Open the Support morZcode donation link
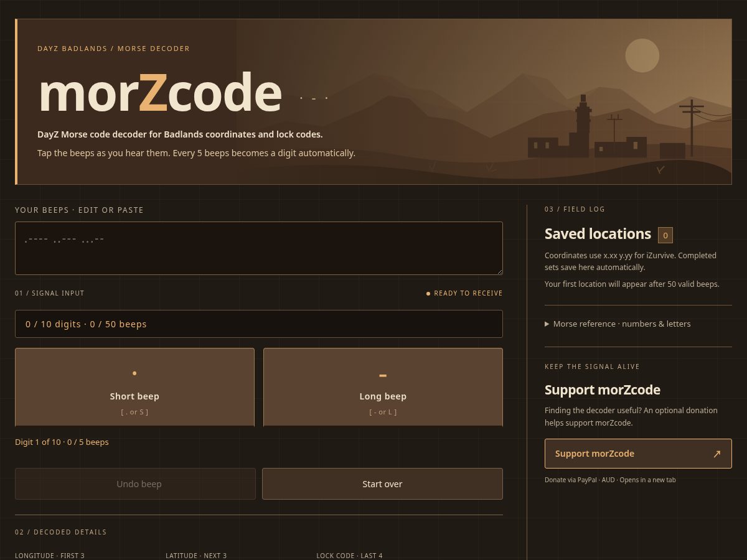This screenshot has height=560, width=747. coord(638,454)
